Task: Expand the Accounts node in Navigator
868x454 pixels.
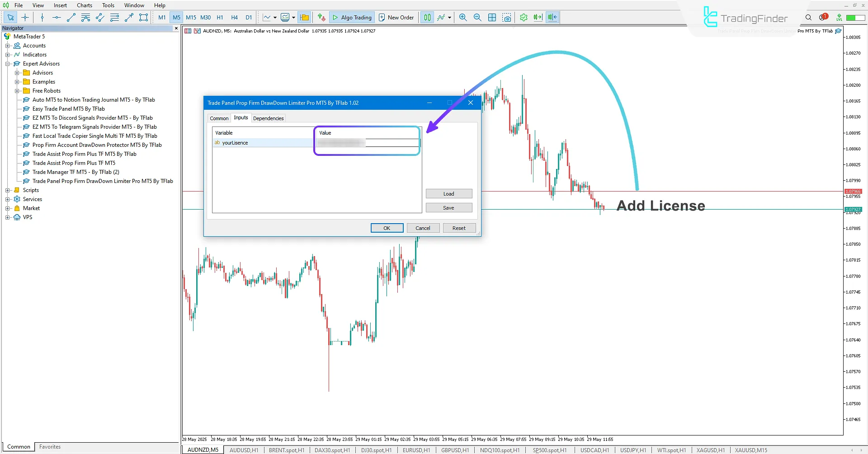Action: (x=7, y=45)
